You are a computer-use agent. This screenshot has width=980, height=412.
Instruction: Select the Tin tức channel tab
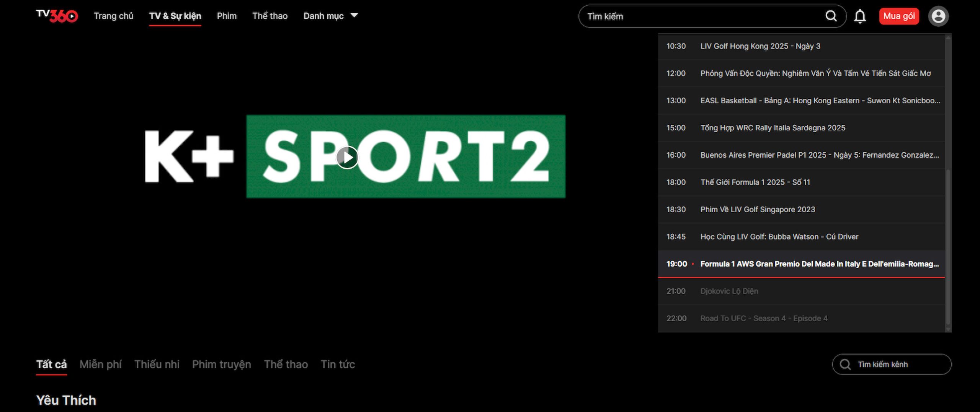coord(338,364)
